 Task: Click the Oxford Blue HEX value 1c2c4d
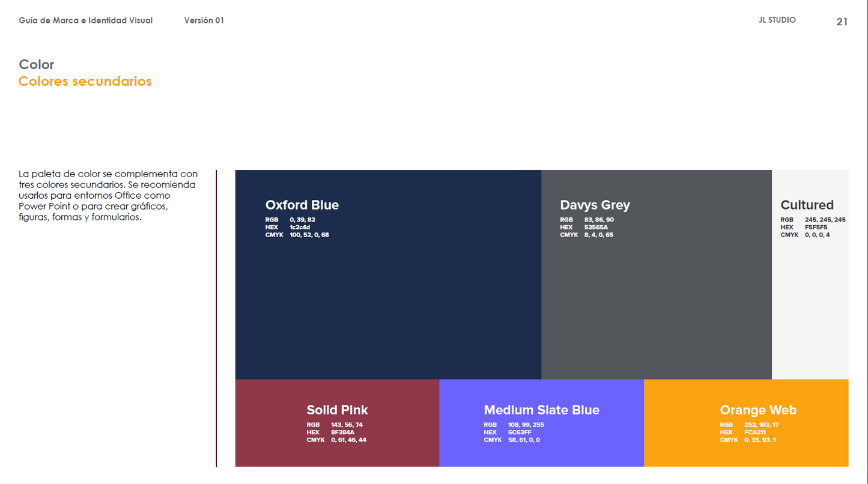[299, 228]
